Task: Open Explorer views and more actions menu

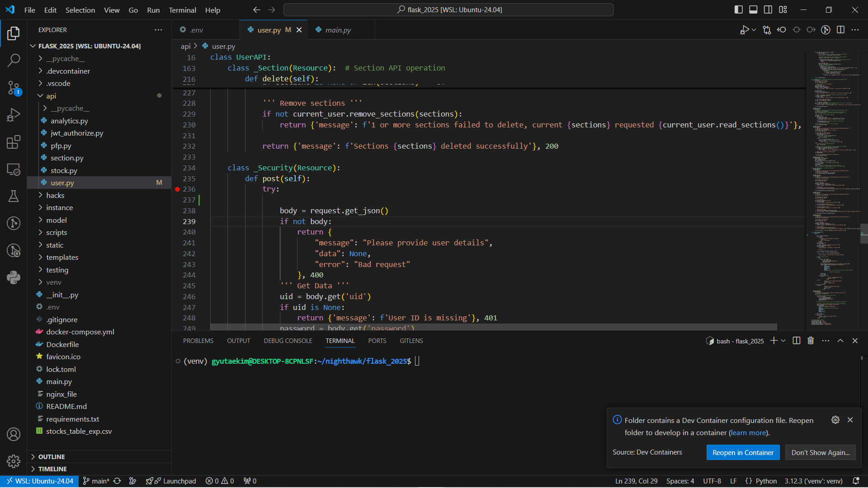Action: (158, 30)
